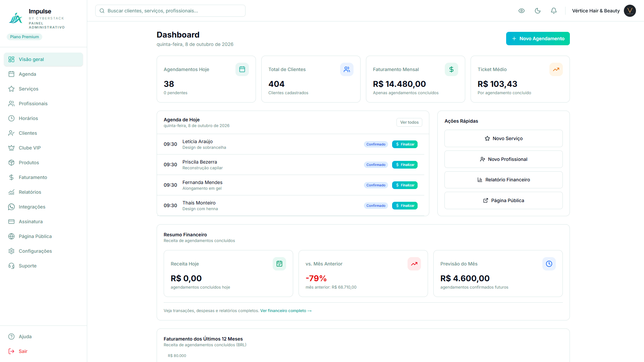Screen dimensions: 644x362
Task: Click Fernanda Mendes client name
Action: [202, 182]
